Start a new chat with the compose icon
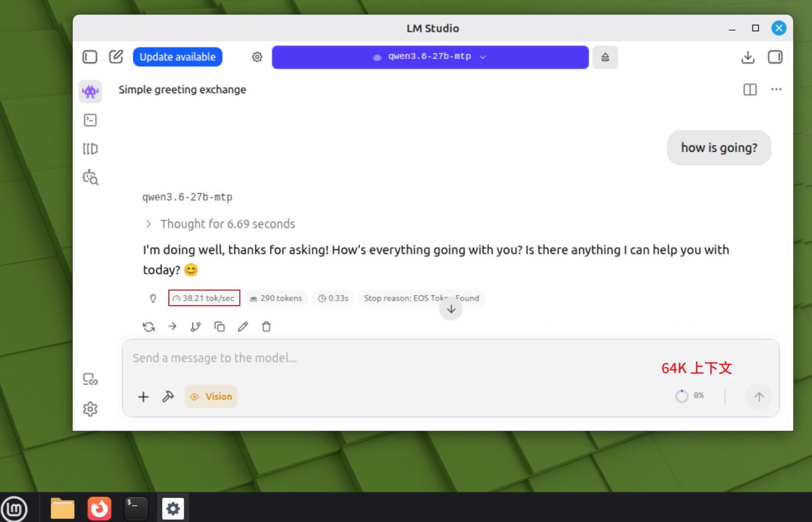The image size is (812, 522). pos(116,57)
